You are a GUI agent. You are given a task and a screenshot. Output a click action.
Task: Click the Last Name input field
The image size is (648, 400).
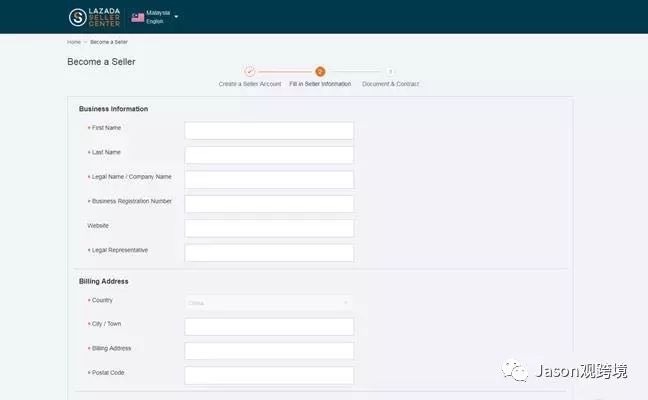[269, 155]
